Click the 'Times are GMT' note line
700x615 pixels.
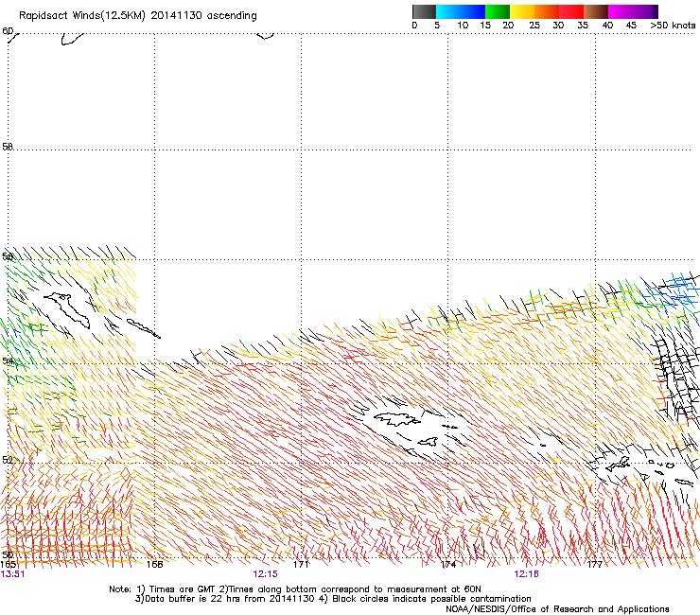tap(295, 589)
